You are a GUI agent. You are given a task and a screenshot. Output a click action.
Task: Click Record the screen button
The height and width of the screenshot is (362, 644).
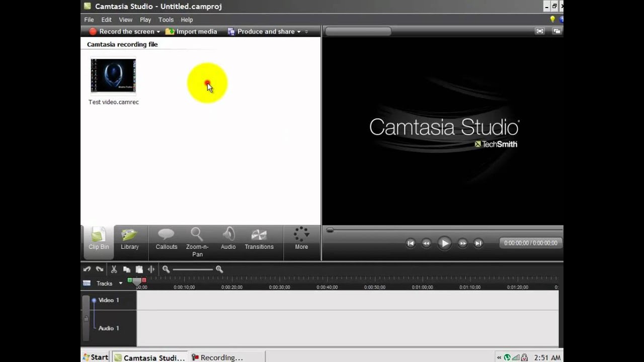point(122,31)
